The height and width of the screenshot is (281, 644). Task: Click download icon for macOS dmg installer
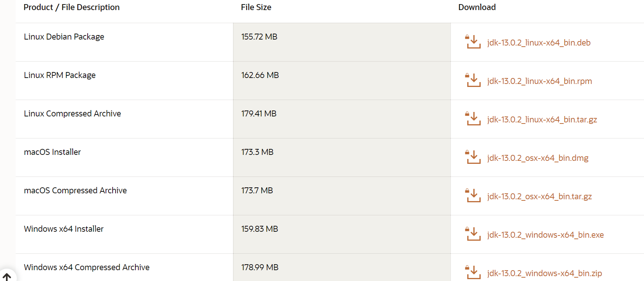(473, 157)
